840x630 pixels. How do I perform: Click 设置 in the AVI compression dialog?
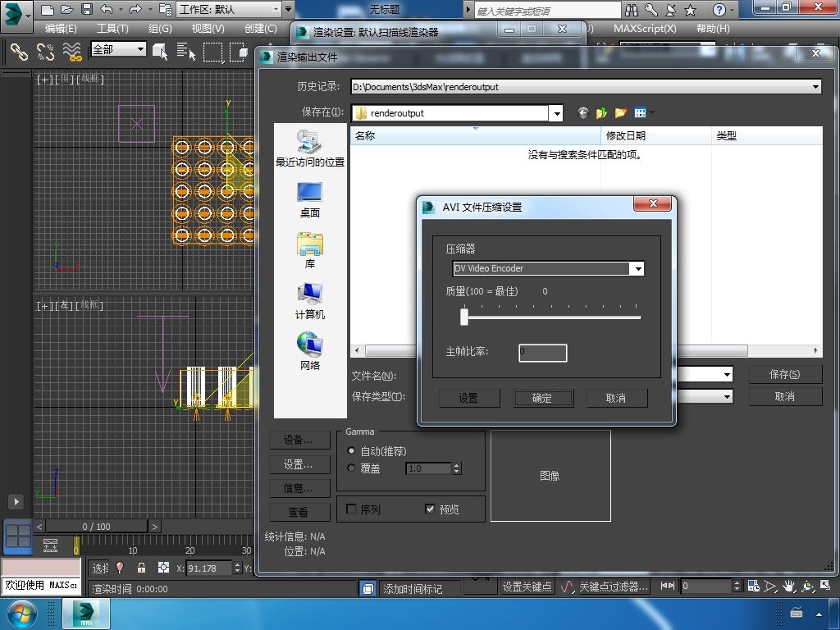click(468, 398)
